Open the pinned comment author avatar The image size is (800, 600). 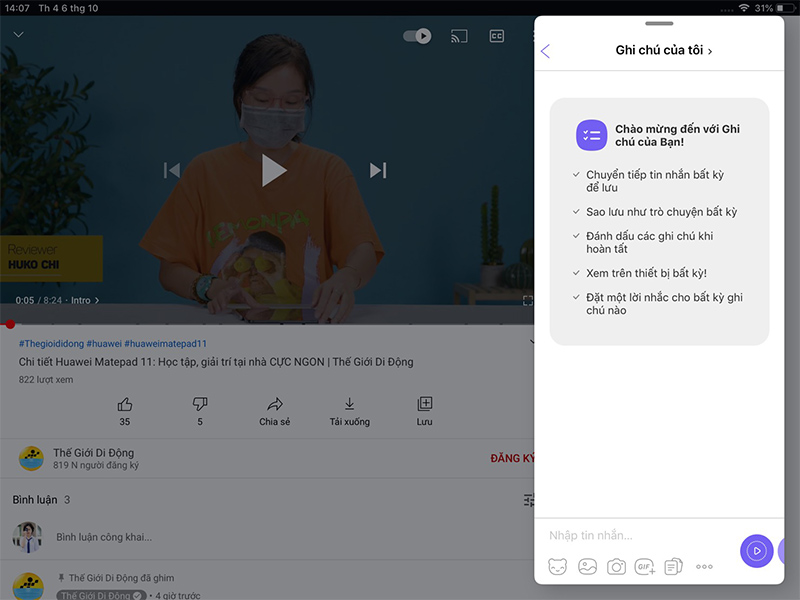28,586
